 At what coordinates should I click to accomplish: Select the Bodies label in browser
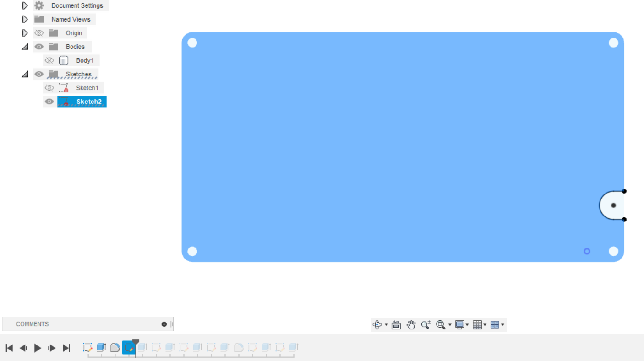(75, 47)
